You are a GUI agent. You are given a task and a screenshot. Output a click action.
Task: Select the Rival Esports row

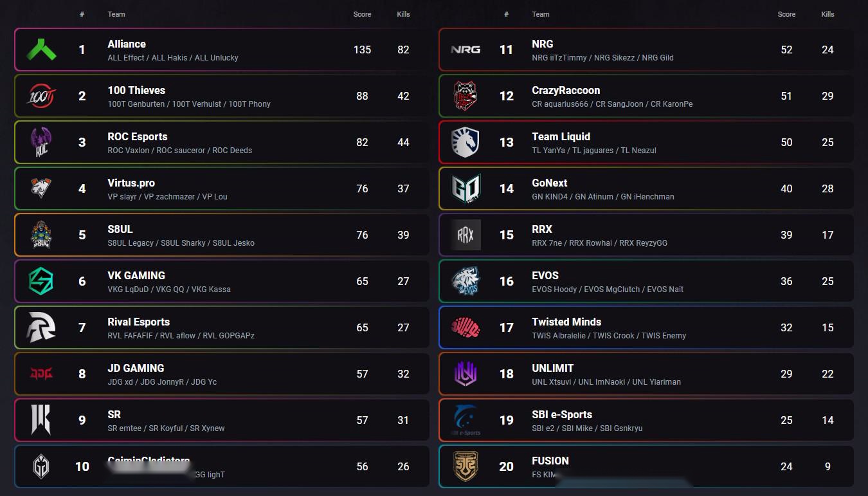pos(222,327)
